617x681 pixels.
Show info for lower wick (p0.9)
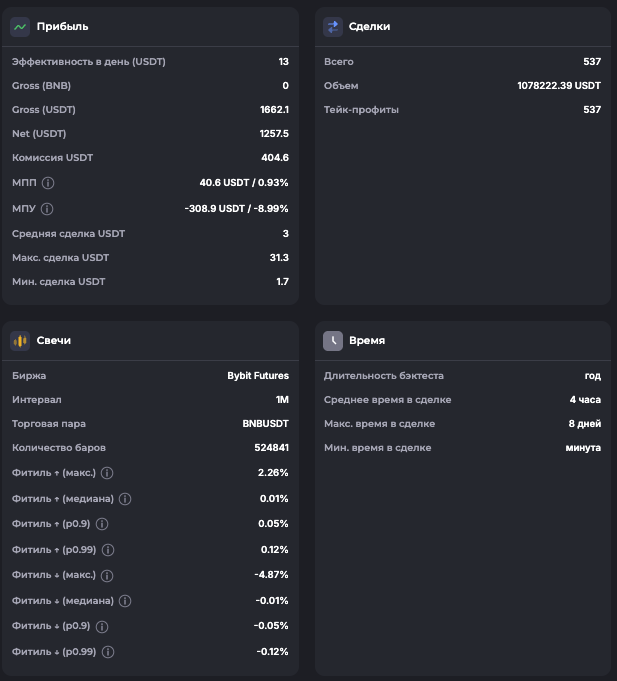pyautogui.click(x=101, y=627)
